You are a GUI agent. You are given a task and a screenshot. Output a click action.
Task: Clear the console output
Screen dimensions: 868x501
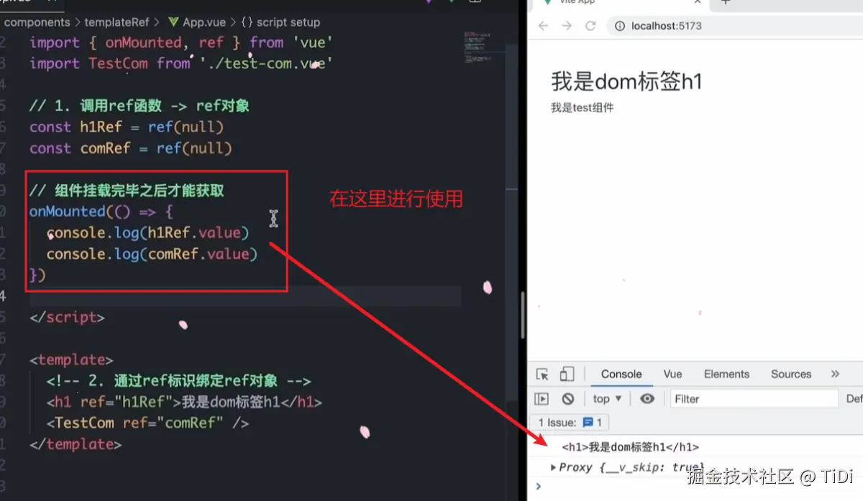pos(568,399)
